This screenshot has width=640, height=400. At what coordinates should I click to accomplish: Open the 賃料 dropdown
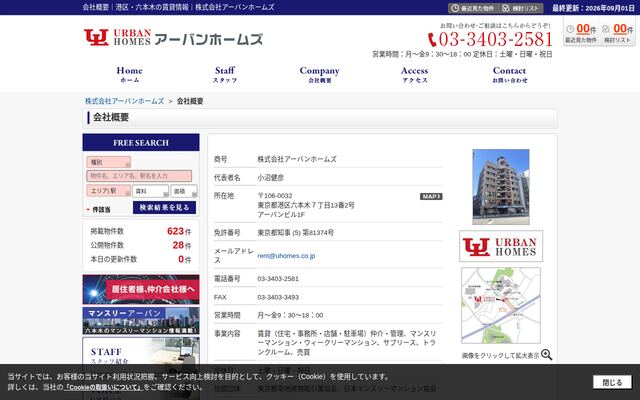[x=150, y=191]
